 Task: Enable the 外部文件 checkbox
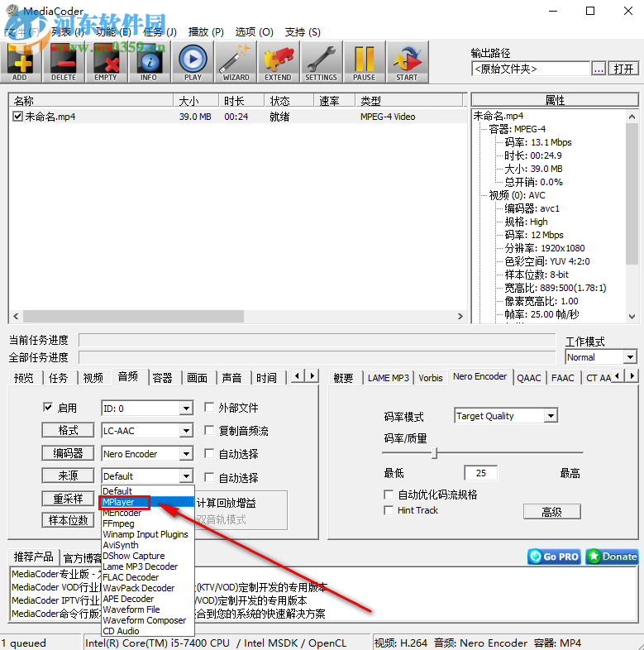tap(209, 408)
